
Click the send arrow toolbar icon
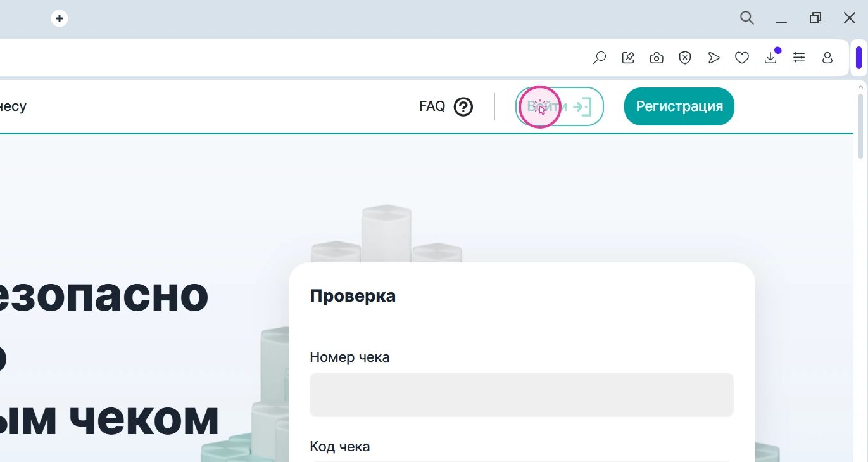[714, 58]
